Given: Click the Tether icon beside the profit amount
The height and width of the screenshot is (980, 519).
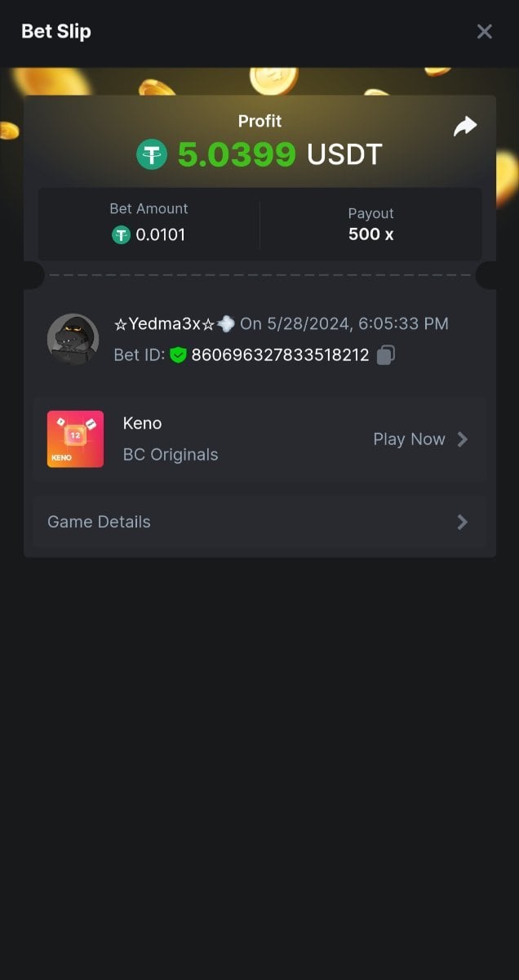Looking at the screenshot, I should (152, 154).
